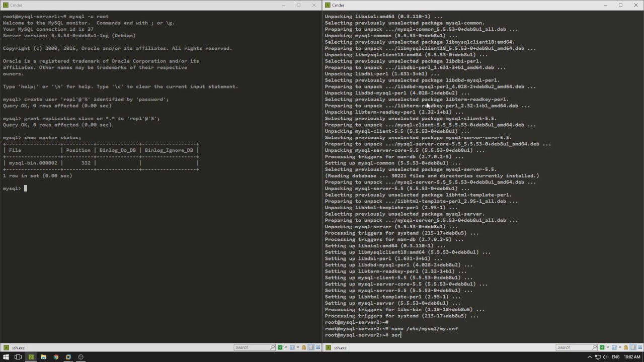Click the 'create user repl' command line
The width and height of the screenshot is (644, 362).
click(x=96, y=100)
